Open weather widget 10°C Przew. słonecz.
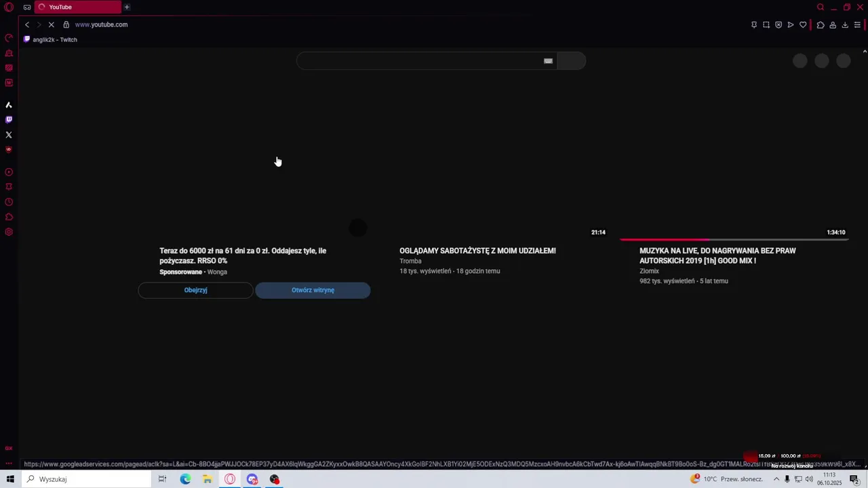This screenshot has height=488, width=868. 726,479
